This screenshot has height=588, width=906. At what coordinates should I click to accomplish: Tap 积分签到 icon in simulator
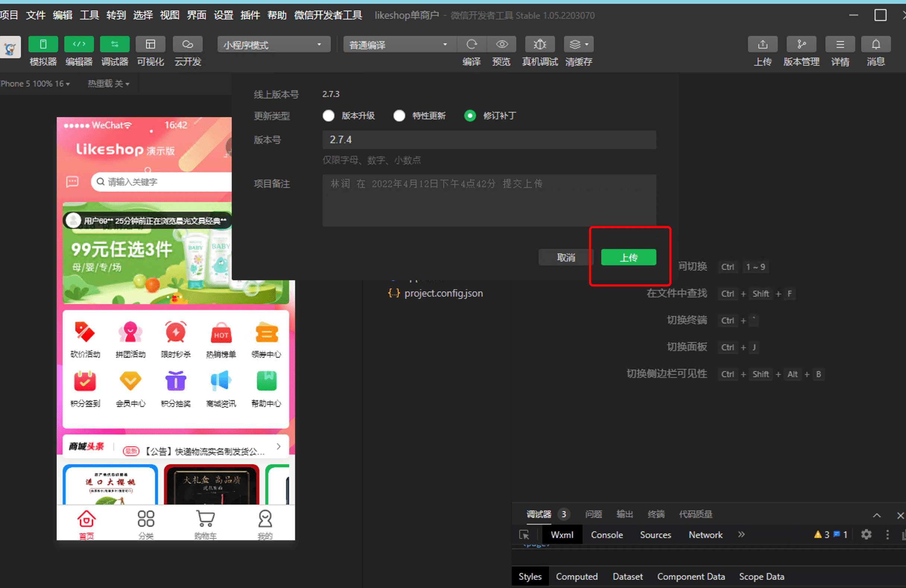[x=85, y=381]
